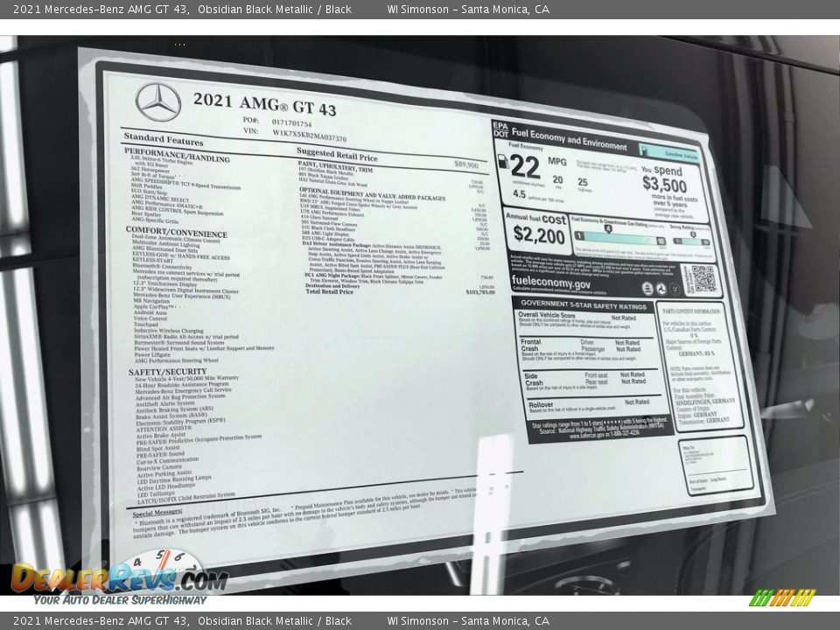Click the 'PAINT, UPHOLSTERY, TRIM' heading
The height and width of the screenshot is (630, 840).
(x=335, y=166)
